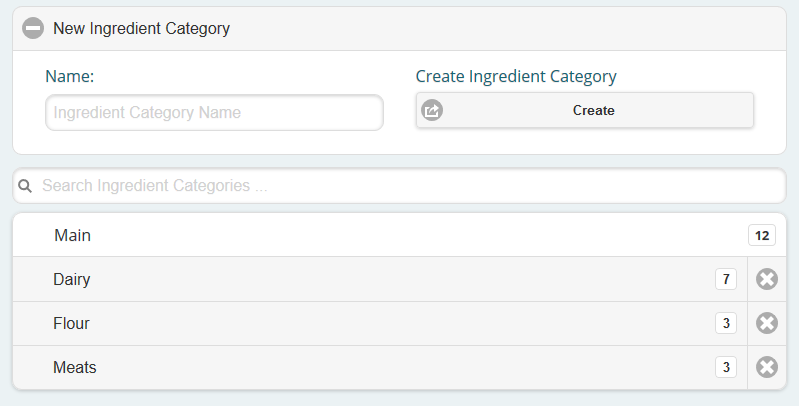Screen dimensions: 799x406
Task: Open the Meats category
Action: click(380, 367)
